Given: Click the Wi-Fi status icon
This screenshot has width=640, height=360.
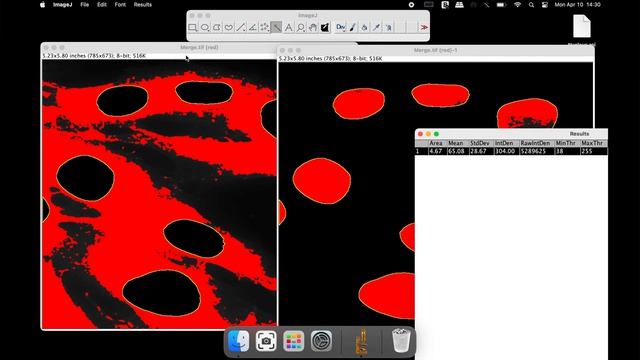Looking at the screenshot, I should (x=518, y=5).
